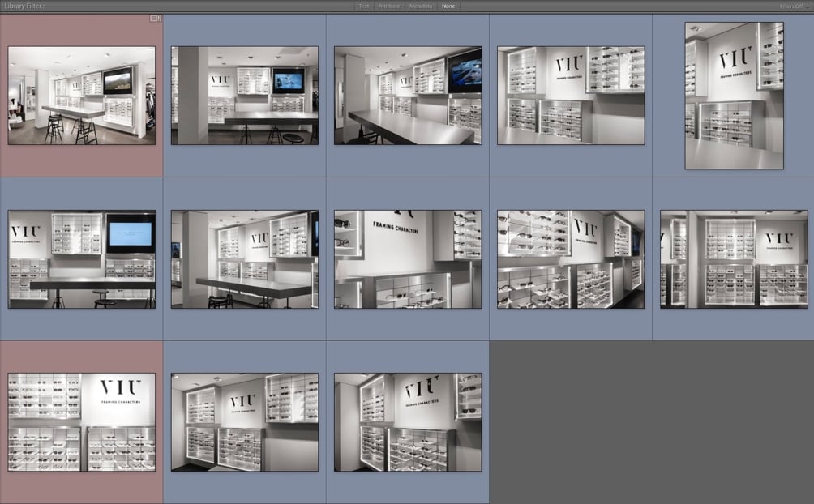Select third-row middle photo of lit shelves
The height and width of the screenshot is (504, 814).
tap(245, 422)
